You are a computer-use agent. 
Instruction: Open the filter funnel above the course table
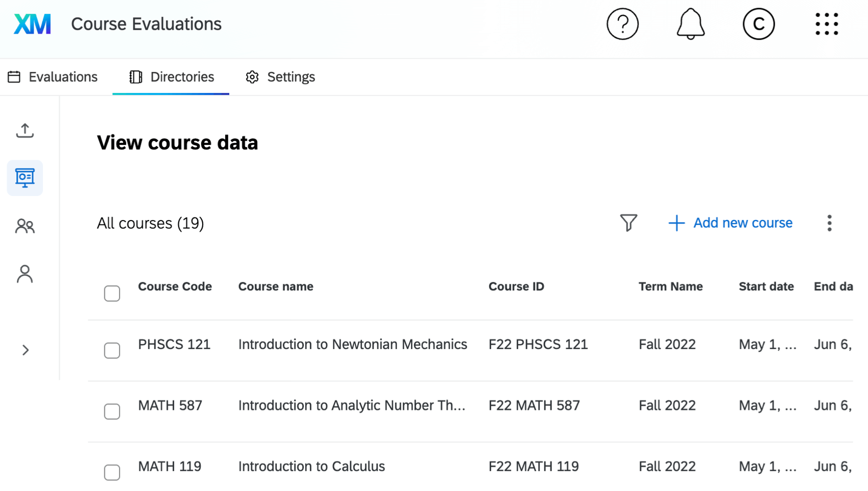coord(628,223)
